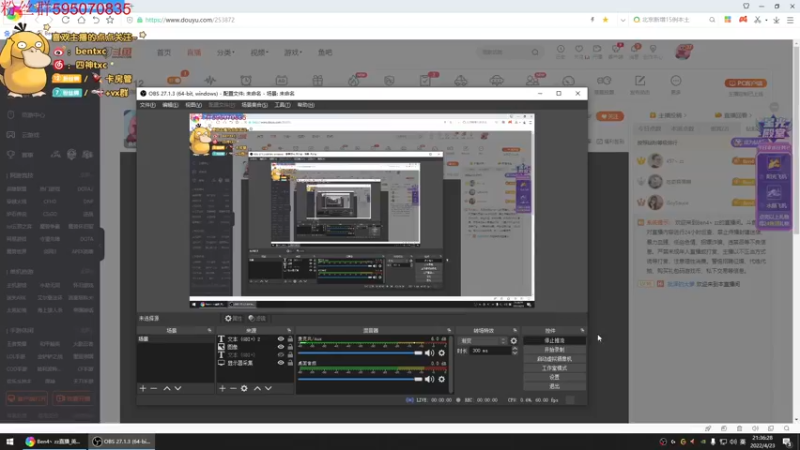Click the alarm clock icon in Douyu toolbar
Viewport: 800px width, 450px height.
coord(246,80)
